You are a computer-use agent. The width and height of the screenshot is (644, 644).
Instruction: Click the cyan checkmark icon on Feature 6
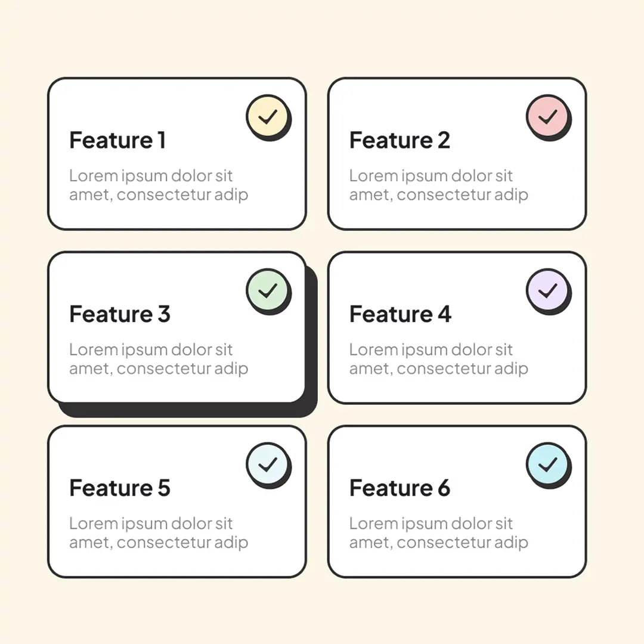coord(549,465)
